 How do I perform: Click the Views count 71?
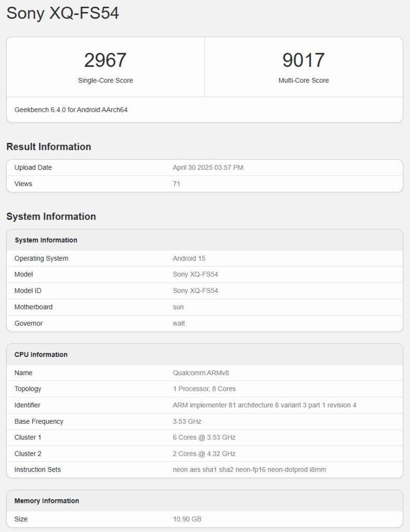point(177,184)
